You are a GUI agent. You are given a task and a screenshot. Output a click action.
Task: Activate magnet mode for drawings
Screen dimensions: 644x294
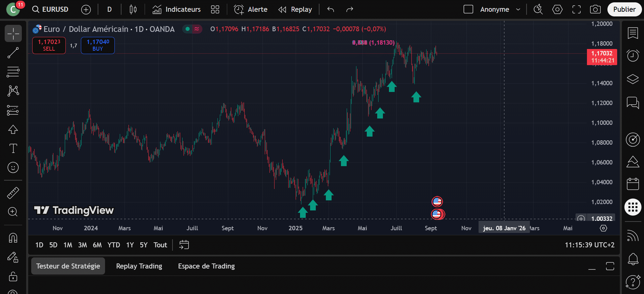pos(13,238)
